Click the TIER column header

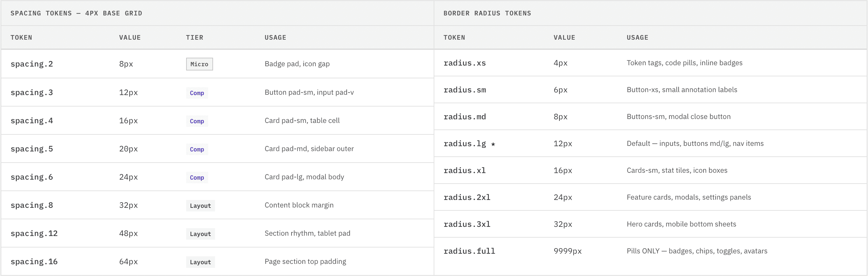(194, 37)
